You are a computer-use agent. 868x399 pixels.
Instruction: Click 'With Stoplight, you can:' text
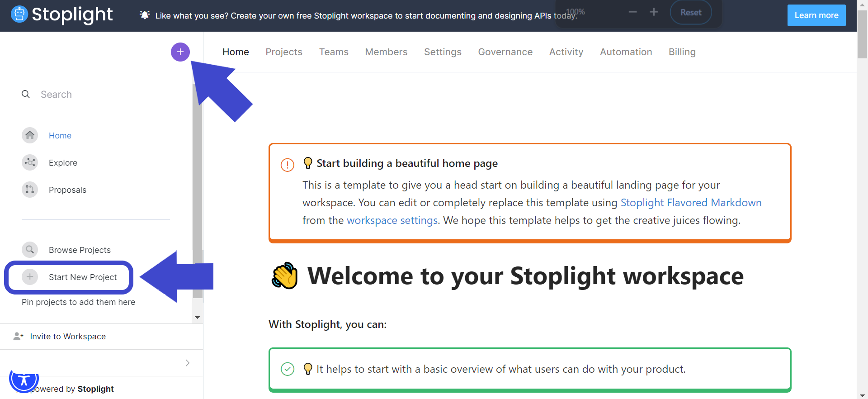pos(328,324)
